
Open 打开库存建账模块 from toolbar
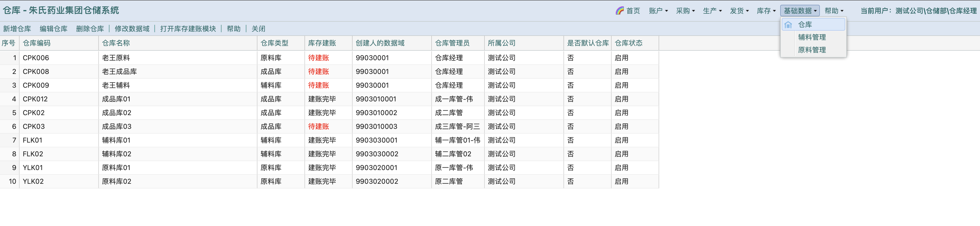(188, 29)
